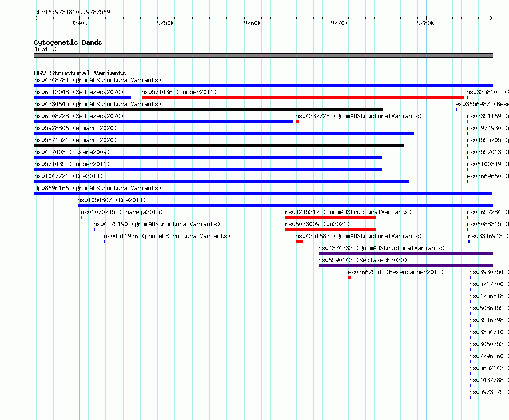This screenshot has height=420, width=509.
Task: Click nsv1047721 (Coe2014) label
Action: (69, 176)
